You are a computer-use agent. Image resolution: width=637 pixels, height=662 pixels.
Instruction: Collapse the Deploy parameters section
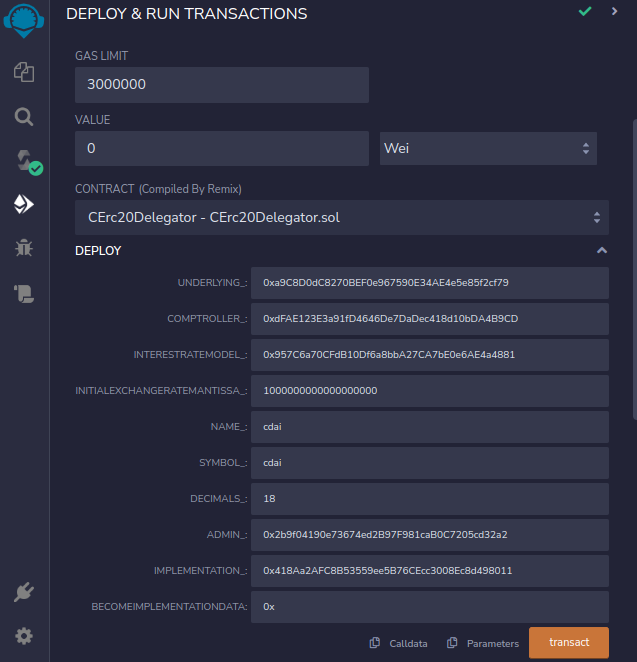[601, 250]
